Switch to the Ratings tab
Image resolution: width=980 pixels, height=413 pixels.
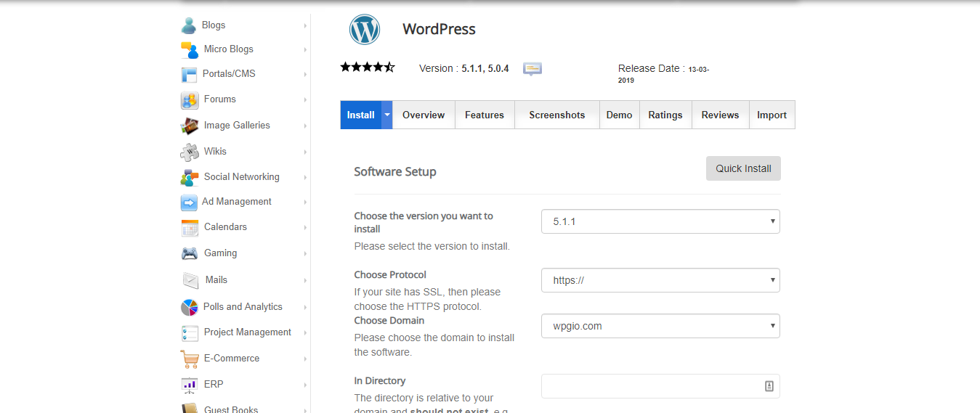tap(665, 115)
